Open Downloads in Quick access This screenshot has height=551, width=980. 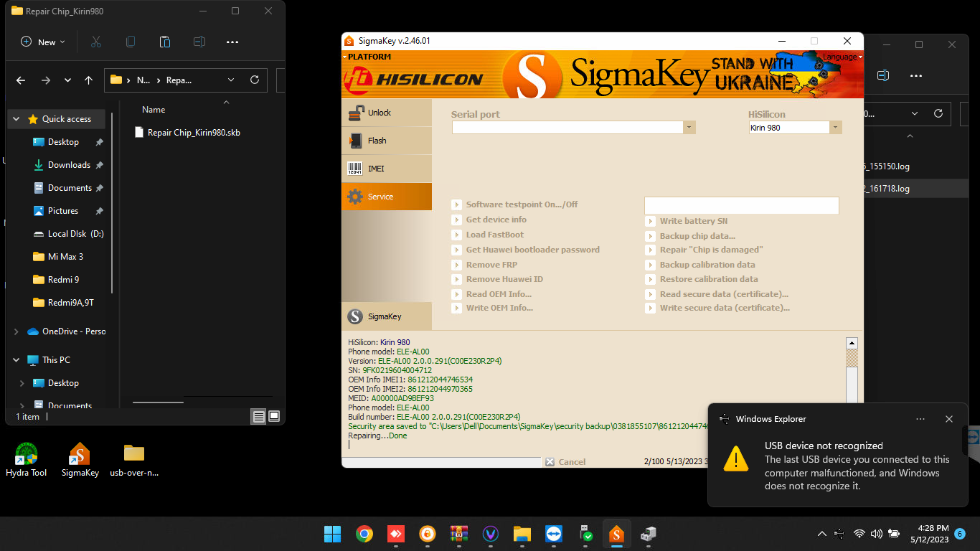(62, 165)
